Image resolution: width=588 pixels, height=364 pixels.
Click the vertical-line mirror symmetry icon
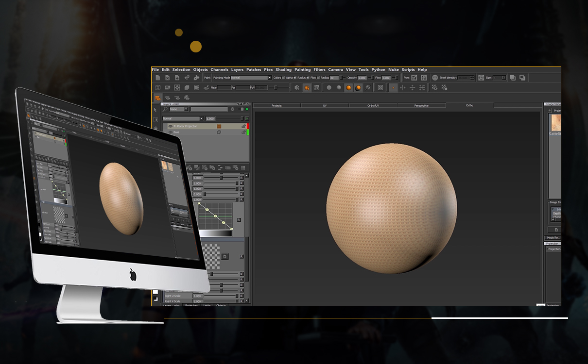click(x=402, y=88)
